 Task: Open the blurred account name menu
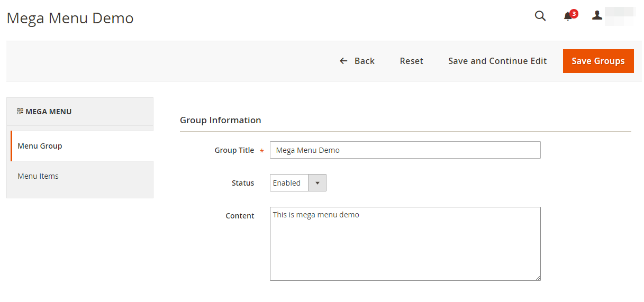tap(620, 16)
